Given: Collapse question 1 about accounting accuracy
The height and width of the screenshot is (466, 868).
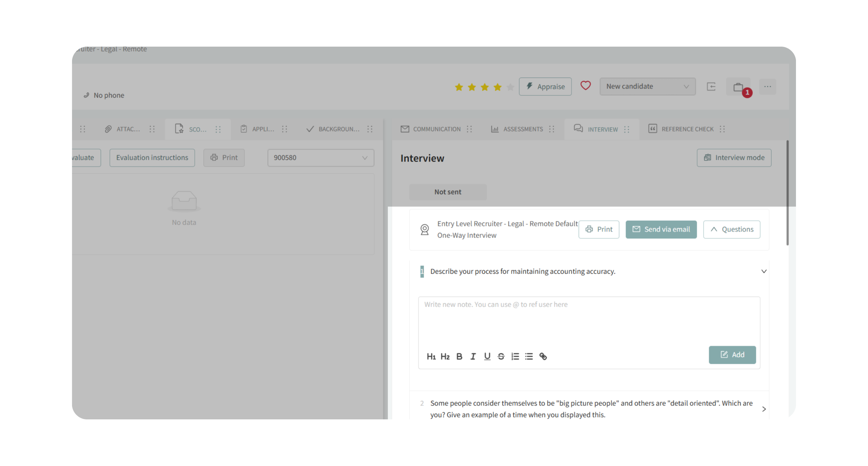Looking at the screenshot, I should point(764,271).
